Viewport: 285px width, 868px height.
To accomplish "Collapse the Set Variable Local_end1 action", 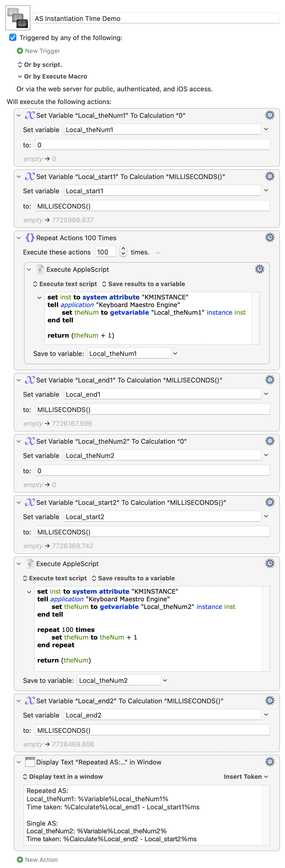I will coord(19,380).
